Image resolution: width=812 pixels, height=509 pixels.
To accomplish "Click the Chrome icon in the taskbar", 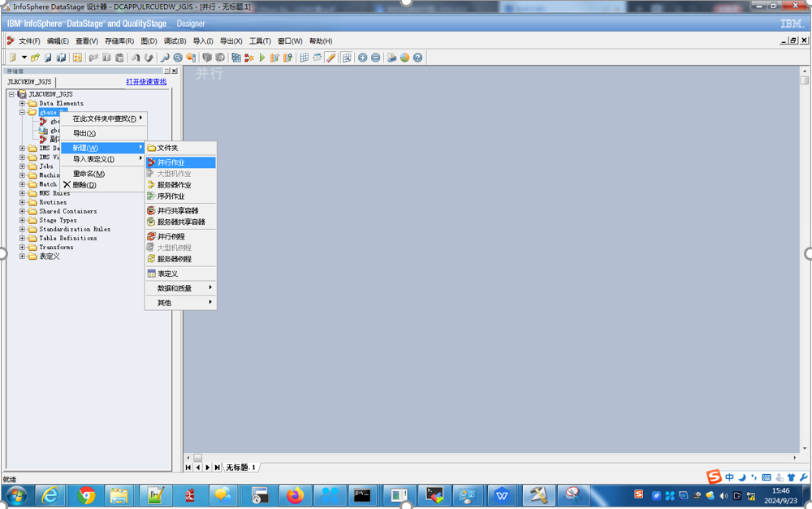I will (86, 495).
